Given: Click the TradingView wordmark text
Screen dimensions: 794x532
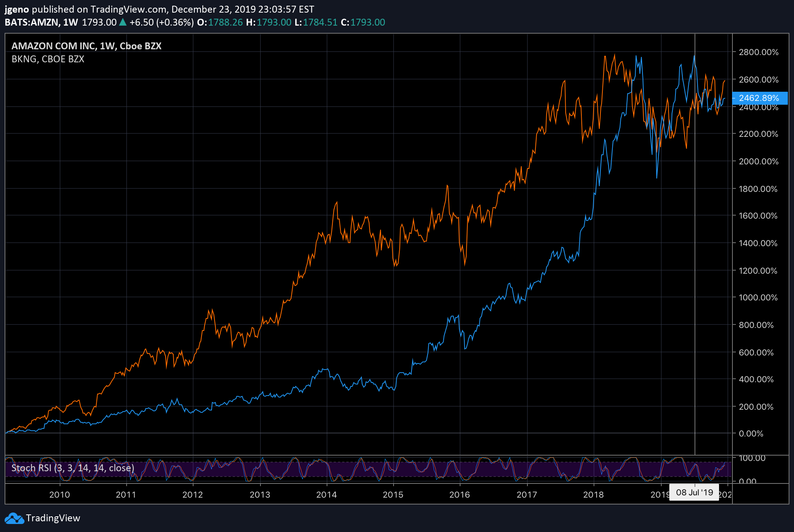Looking at the screenshot, I should [x=53, y=518].
